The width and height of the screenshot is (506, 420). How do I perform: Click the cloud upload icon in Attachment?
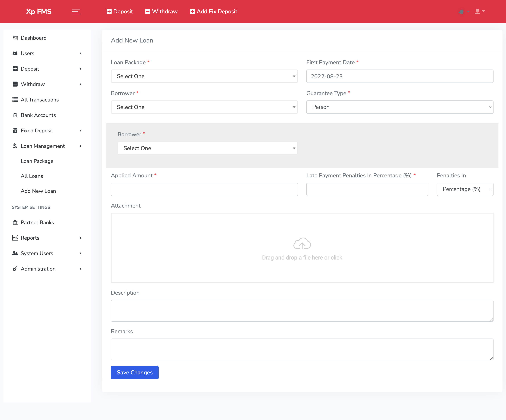(302, 243)
